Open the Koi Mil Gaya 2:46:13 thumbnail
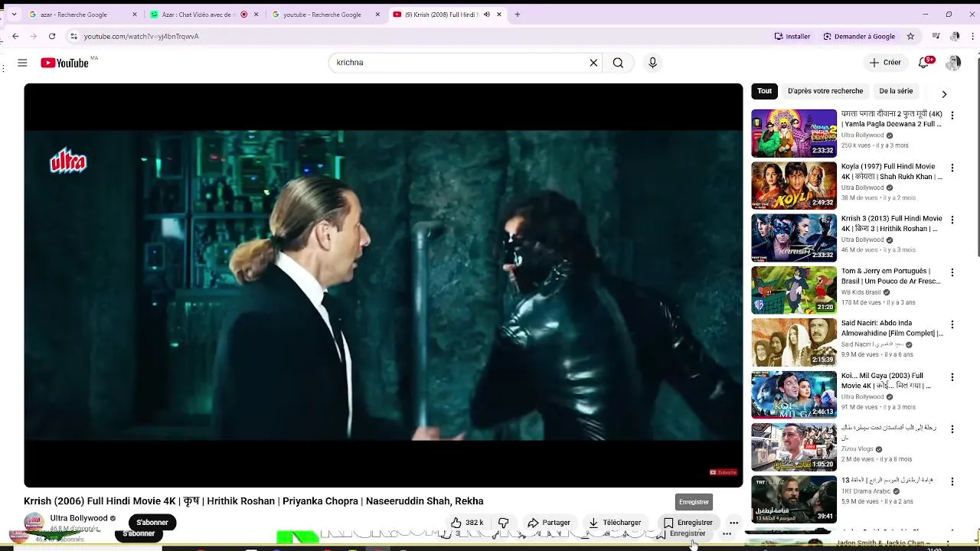Screen dimensions: 980x551 pyautogui.click(x=794, y=395)
